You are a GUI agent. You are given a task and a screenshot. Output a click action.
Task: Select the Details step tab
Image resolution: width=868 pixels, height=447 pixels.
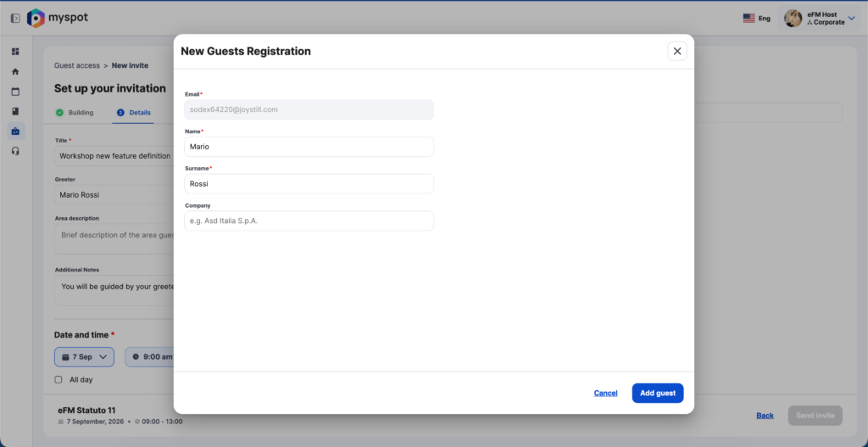133,113
